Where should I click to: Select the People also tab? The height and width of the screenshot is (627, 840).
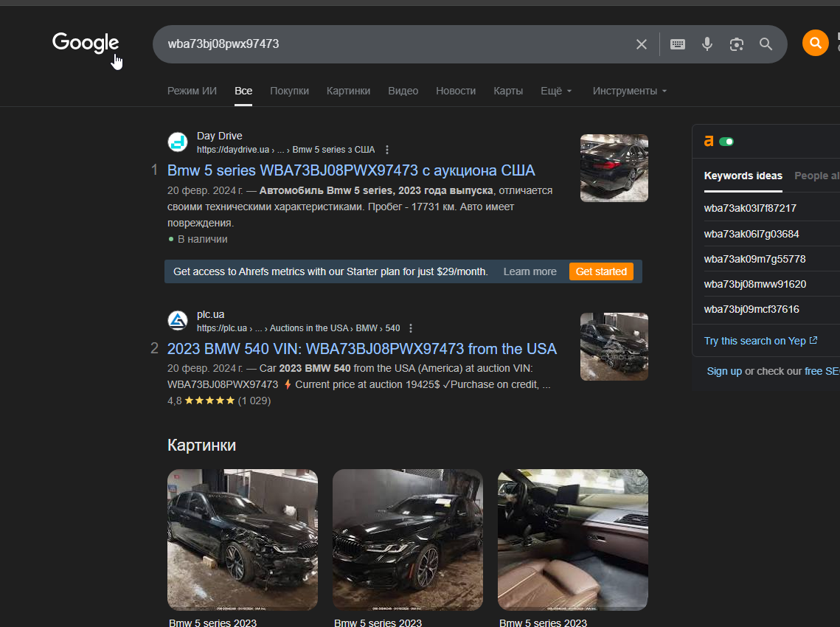[817, 176]
